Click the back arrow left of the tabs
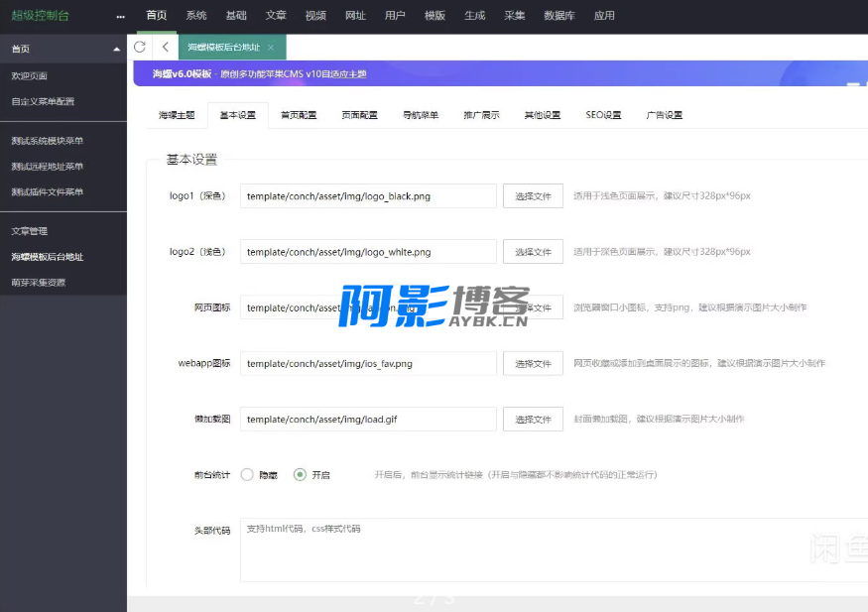 pyautogui.click(x=165, y=47)
